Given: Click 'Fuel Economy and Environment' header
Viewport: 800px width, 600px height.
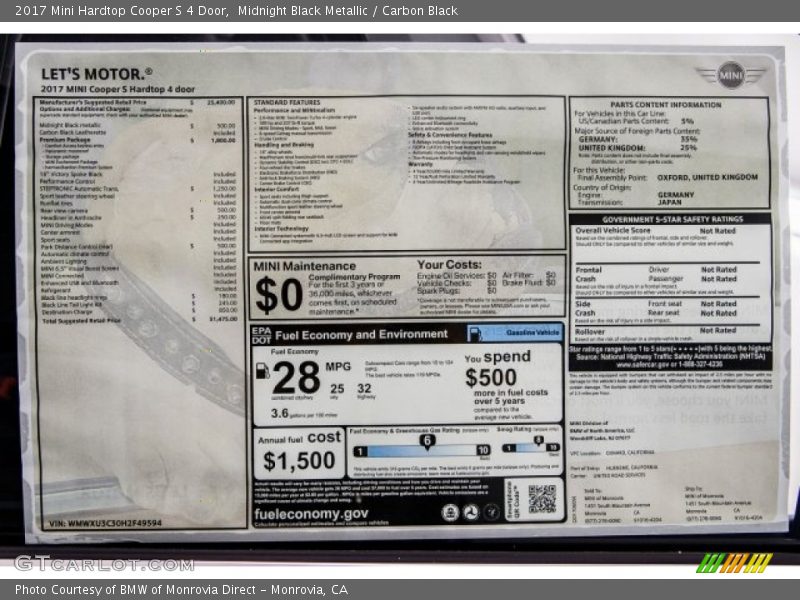Looking at the screenshot, I should pyautogui.click(x=361, y=335).
